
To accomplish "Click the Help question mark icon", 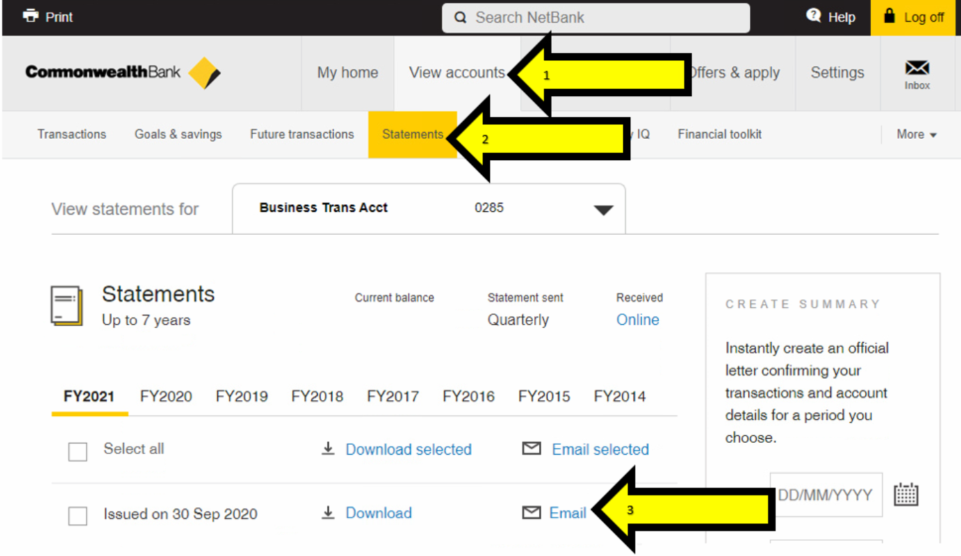I will click(x=813, y=16).
